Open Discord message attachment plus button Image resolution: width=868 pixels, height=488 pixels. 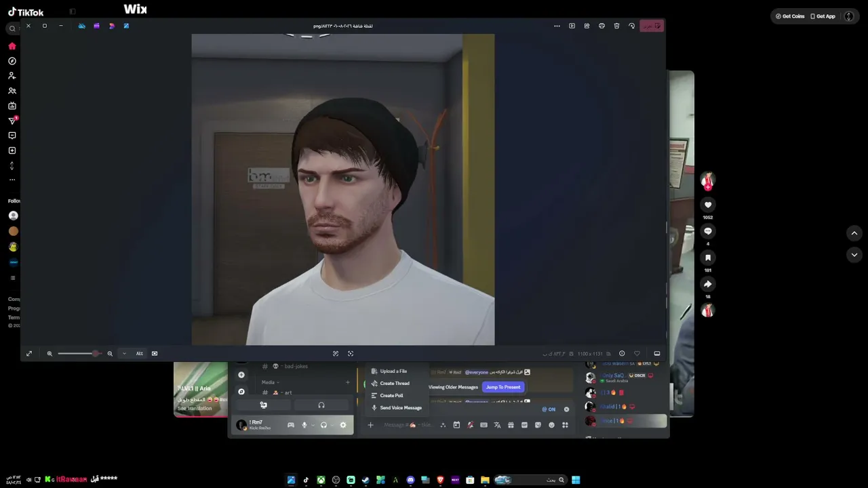370,425
